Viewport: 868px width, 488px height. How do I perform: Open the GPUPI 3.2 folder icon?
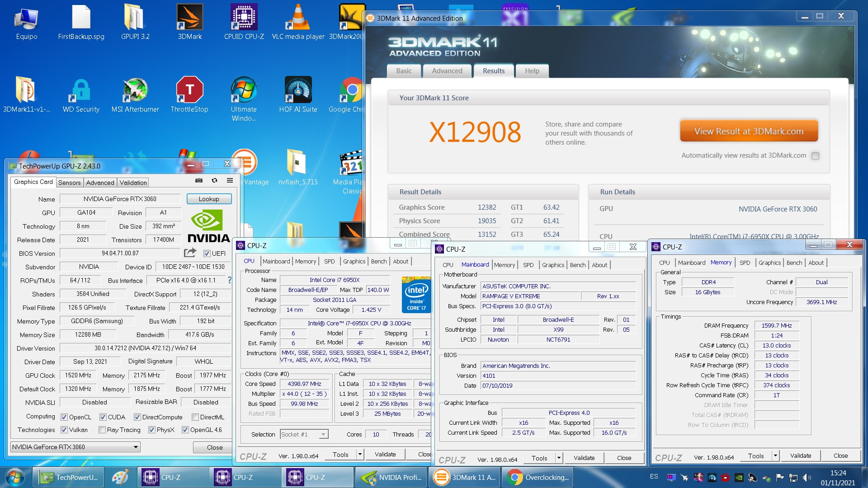pyautogui.click(x=135, y=22)
